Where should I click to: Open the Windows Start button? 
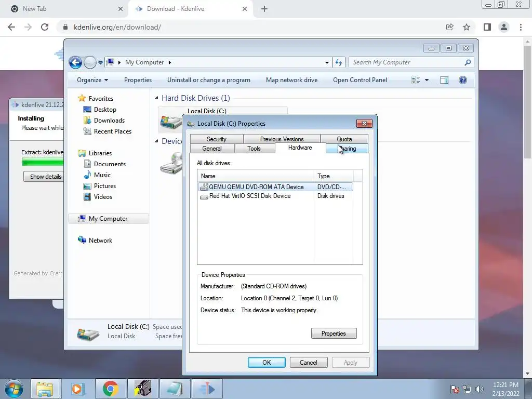[x=14, y=389]
